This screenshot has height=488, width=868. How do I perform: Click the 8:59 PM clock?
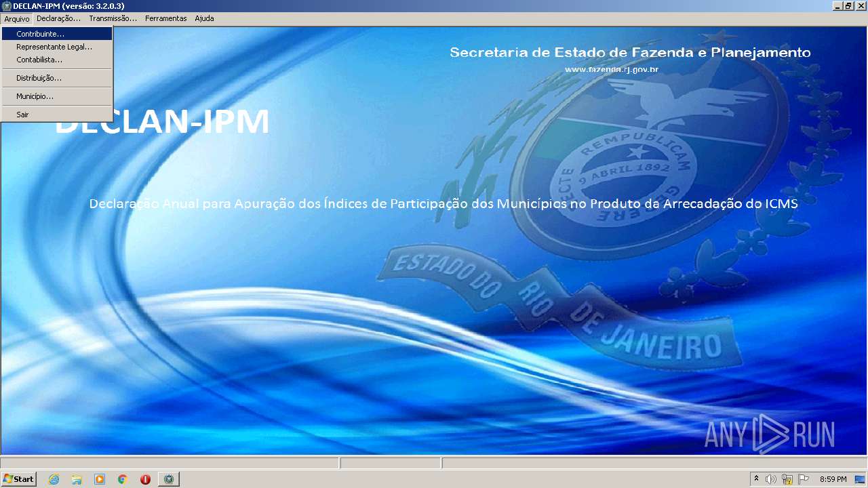pos(833,479)
